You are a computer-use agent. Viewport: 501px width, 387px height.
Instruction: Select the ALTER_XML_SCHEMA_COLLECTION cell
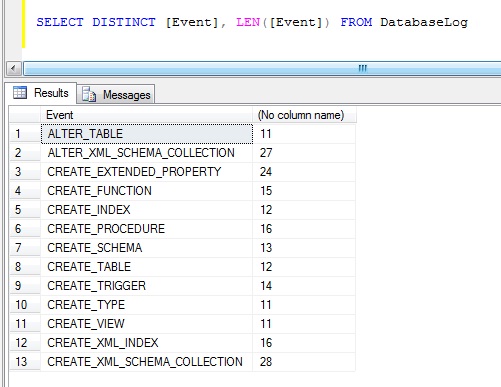pyautogui.click(x=147, y=153)
